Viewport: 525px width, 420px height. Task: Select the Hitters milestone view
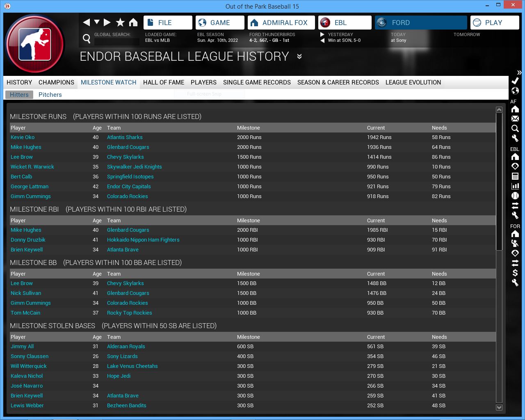(x=19, y=95)
